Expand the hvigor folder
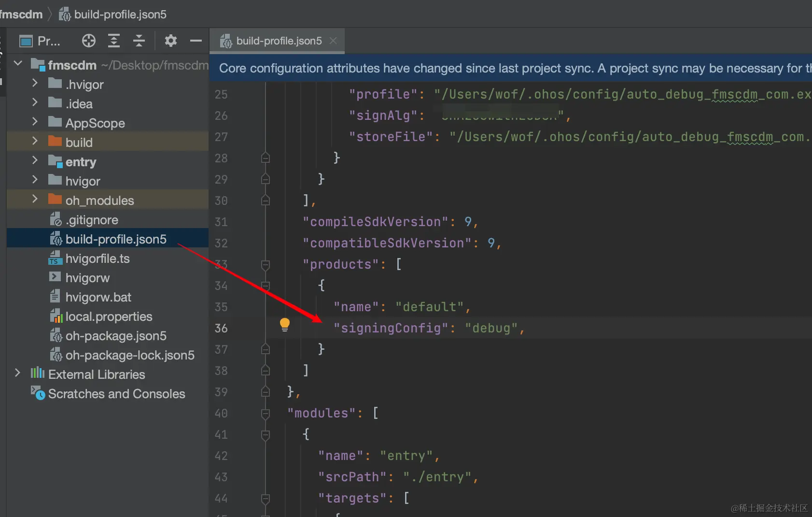The width and height of the screenshot is (812, 517). 35,180
